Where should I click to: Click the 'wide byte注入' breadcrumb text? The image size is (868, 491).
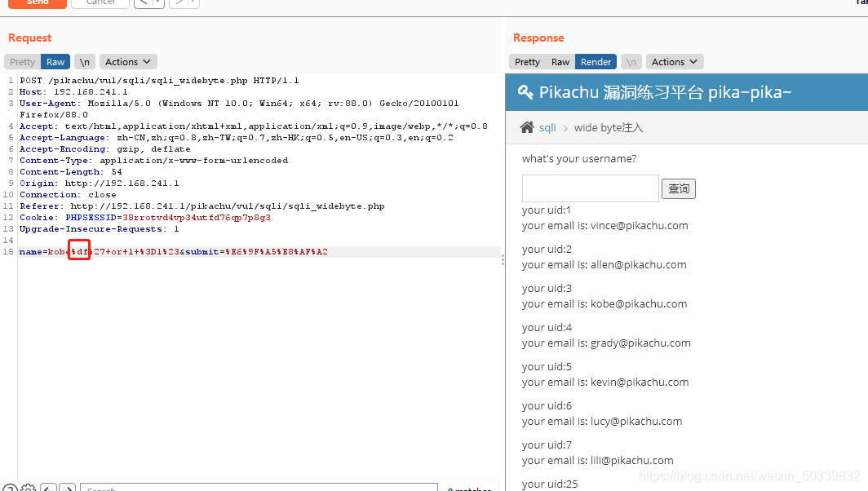click(609, 128)
